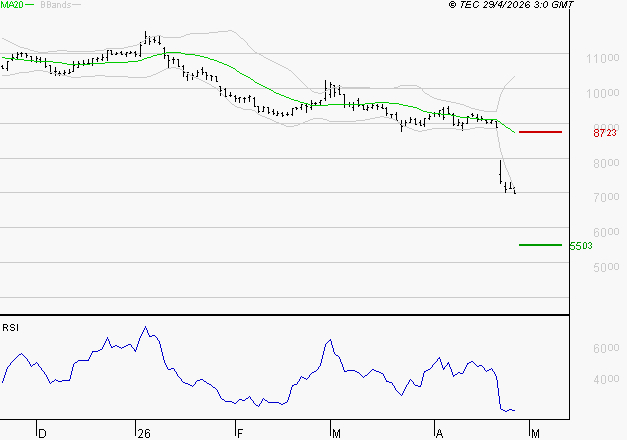
Task: Click the RSI 6000 axis label
Action: tap(606, 348)
